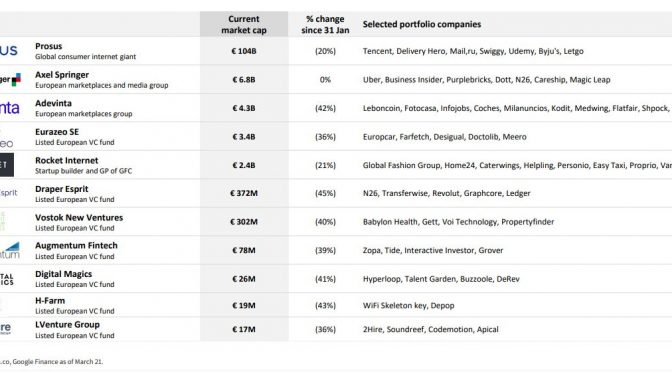Viewport: 672px width, 372px height.
Task: Click the Draper Esprit logo
Action: [x=9, y=193]
